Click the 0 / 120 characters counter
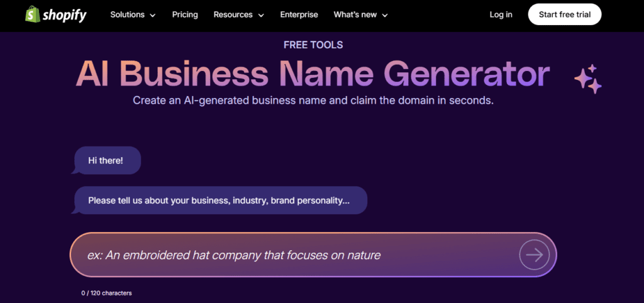This screenshot has width=644, height=303. (x=106, y=293)
